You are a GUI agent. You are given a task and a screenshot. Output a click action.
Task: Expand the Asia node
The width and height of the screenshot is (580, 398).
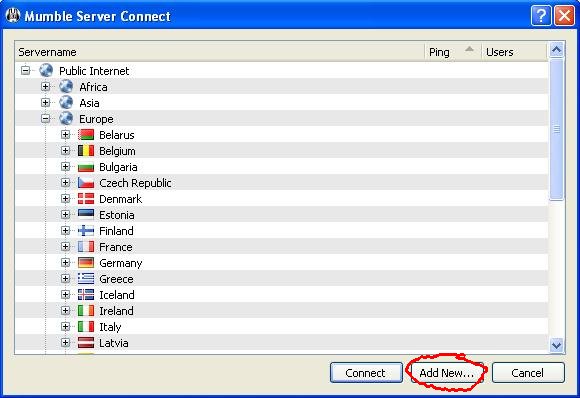[45, 102]
